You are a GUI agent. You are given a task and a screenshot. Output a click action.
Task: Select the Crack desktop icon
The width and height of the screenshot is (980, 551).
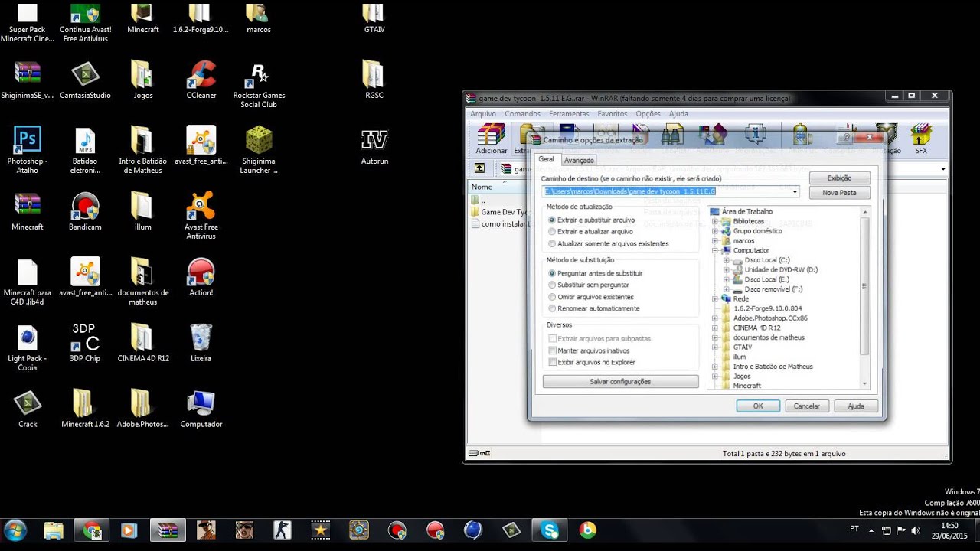[28, 409]
